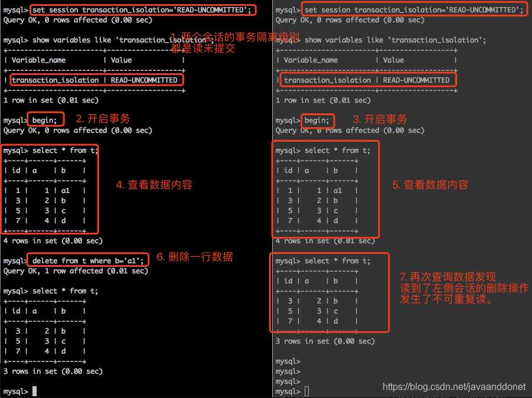The width and height of the screenshot is (532, 398).
Task: Click show variables like command in right terminal
Action: (395, 40)
